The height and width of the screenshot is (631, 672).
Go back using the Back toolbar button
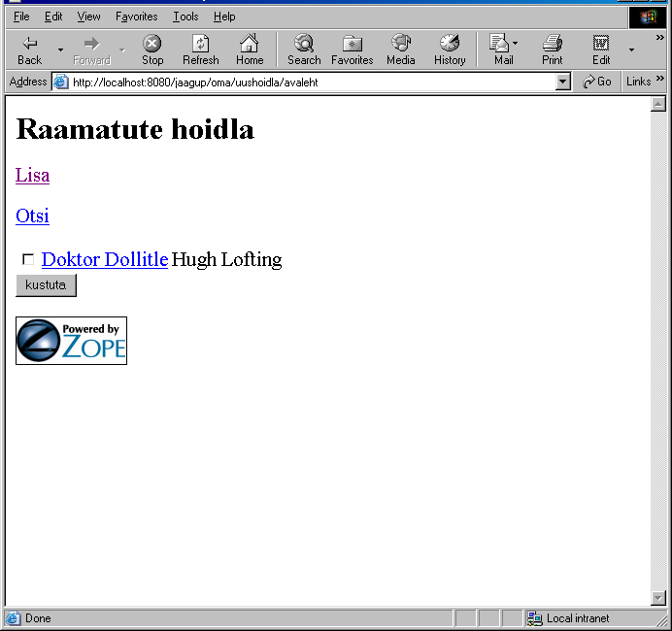(29, 50)
